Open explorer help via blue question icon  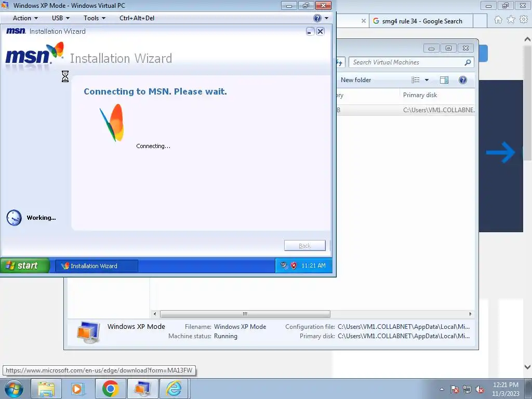463,80
